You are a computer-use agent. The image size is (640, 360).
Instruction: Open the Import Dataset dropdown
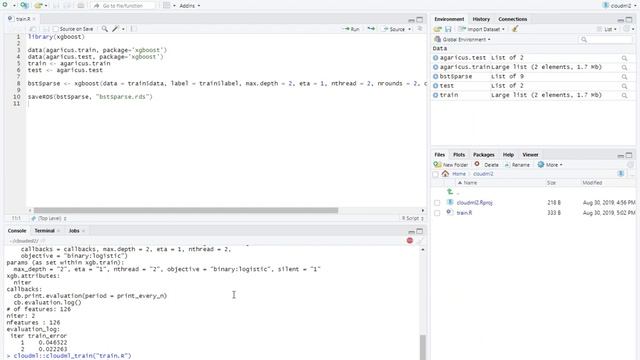coord(482,29)
